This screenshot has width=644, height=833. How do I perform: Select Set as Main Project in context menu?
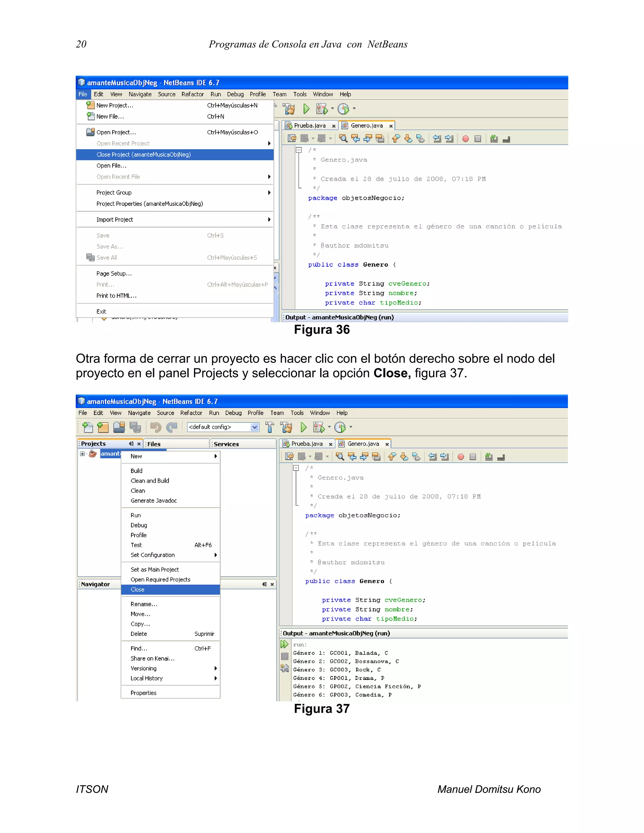[170, 570]
